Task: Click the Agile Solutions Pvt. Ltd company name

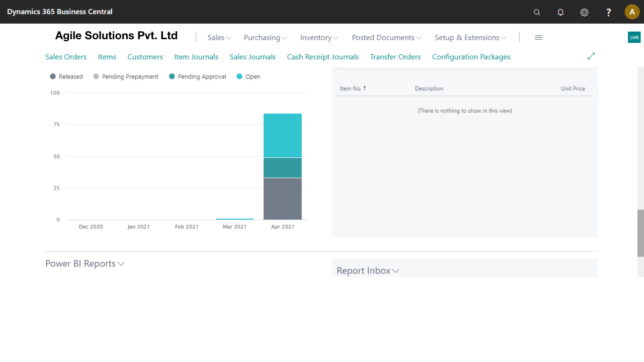Action: (116, 36)
